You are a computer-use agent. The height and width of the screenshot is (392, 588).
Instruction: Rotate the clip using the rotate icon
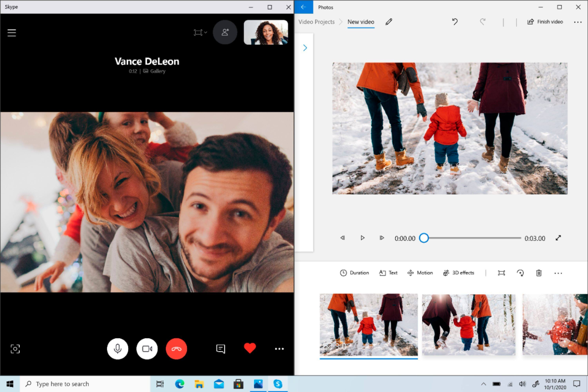pyautogui.click(x=520, y=273)
